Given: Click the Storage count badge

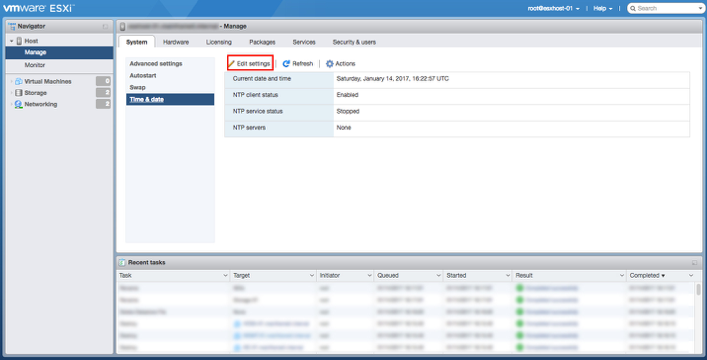Looking at the screenshot, I should tap(103, 92).
